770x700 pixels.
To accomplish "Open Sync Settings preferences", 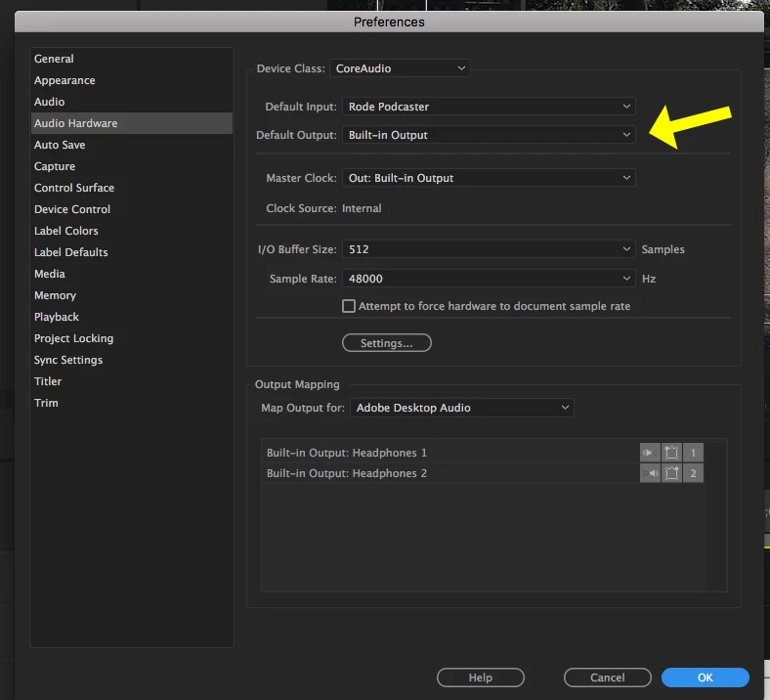I will click(132, 360).
